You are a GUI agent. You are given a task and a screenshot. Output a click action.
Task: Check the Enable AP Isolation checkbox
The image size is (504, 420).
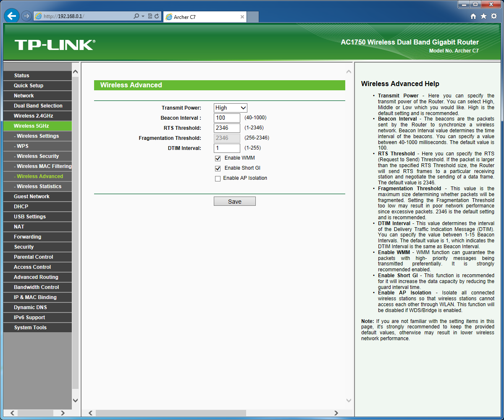click(218, 178)
